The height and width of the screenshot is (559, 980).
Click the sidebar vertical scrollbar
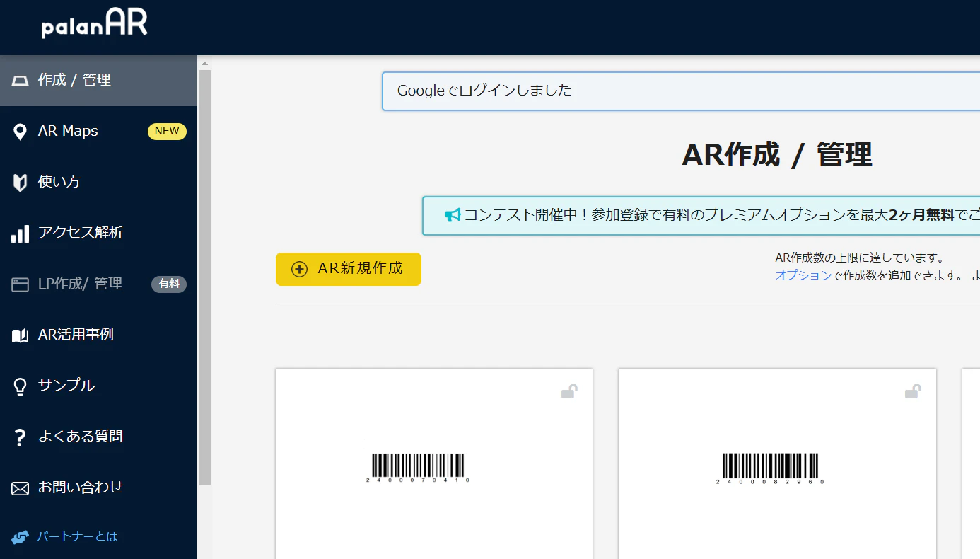[x=204, y=277]
